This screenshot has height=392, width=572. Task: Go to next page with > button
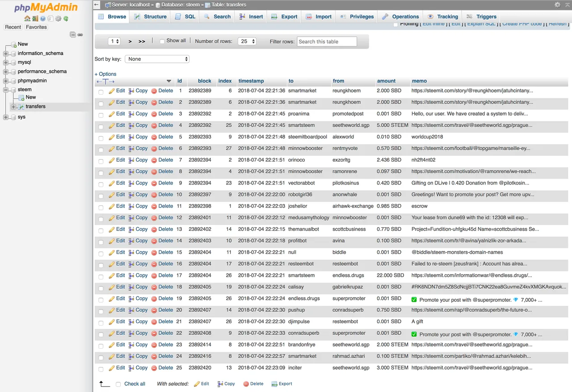tap(130, 42)
